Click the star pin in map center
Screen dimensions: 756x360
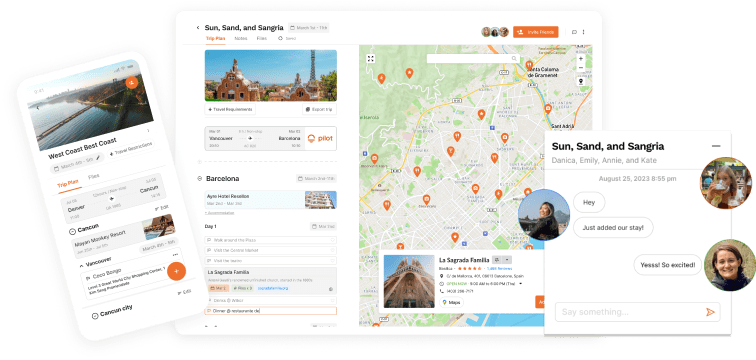point(481,114)
